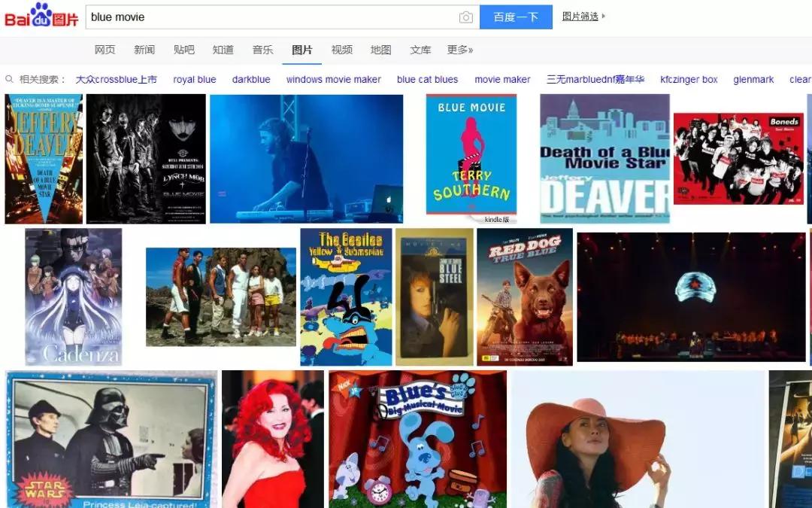Click the magnifier icon beside related searches

9,79
